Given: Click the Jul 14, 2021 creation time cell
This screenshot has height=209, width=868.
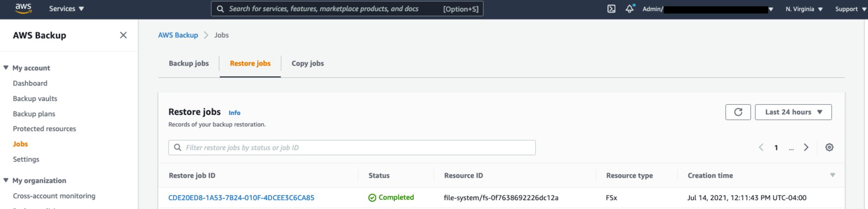Looking at the screenshot, I should [747, 198].
